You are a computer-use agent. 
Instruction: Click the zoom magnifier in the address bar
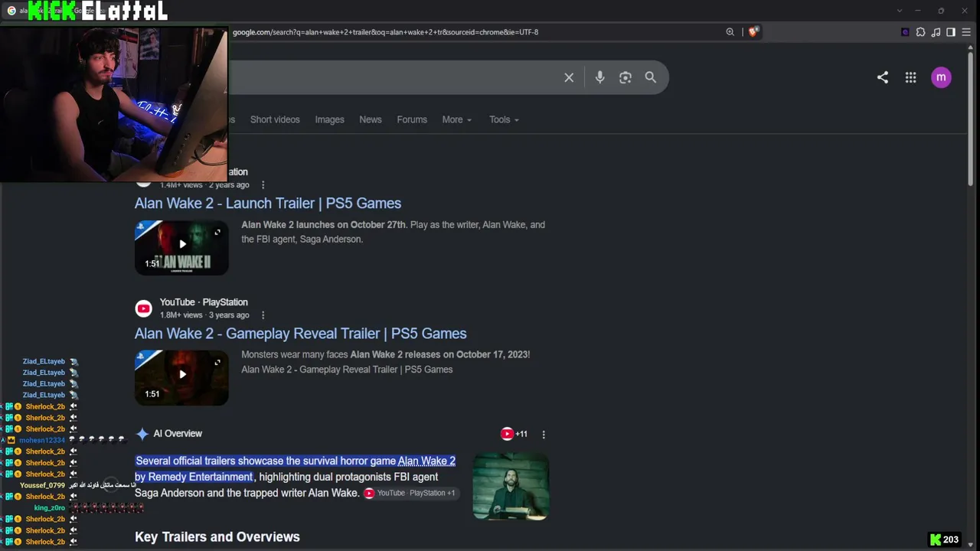point(730,32)
